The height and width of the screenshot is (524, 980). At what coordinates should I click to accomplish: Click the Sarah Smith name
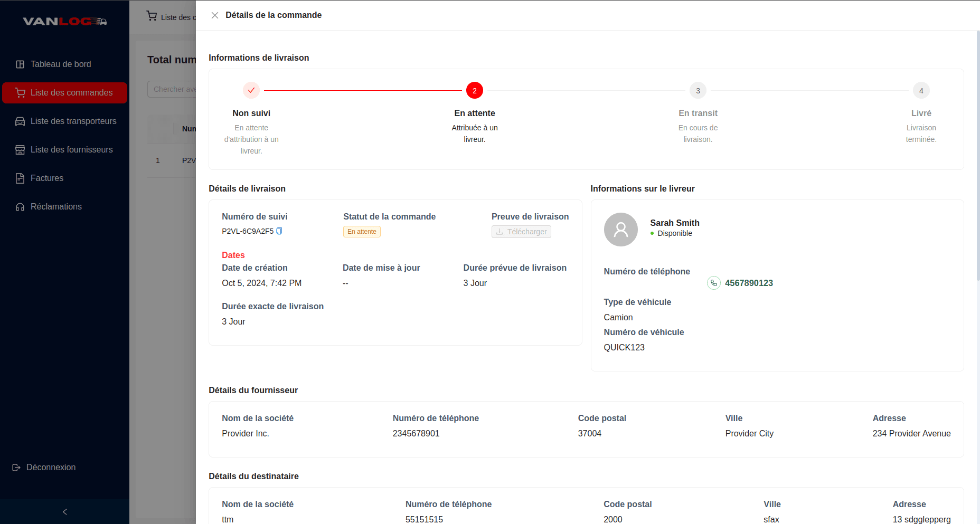[x=675, y=223]
